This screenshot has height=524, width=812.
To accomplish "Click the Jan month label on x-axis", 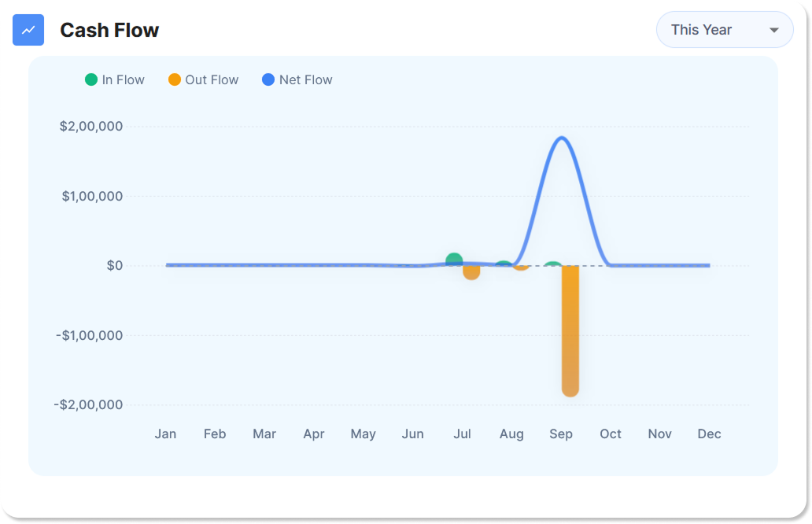I will point(165,434).
